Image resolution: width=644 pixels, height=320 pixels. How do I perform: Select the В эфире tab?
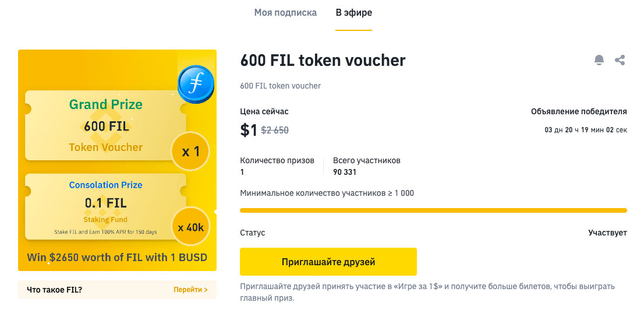pyautogui.click(x=353, y=13)
